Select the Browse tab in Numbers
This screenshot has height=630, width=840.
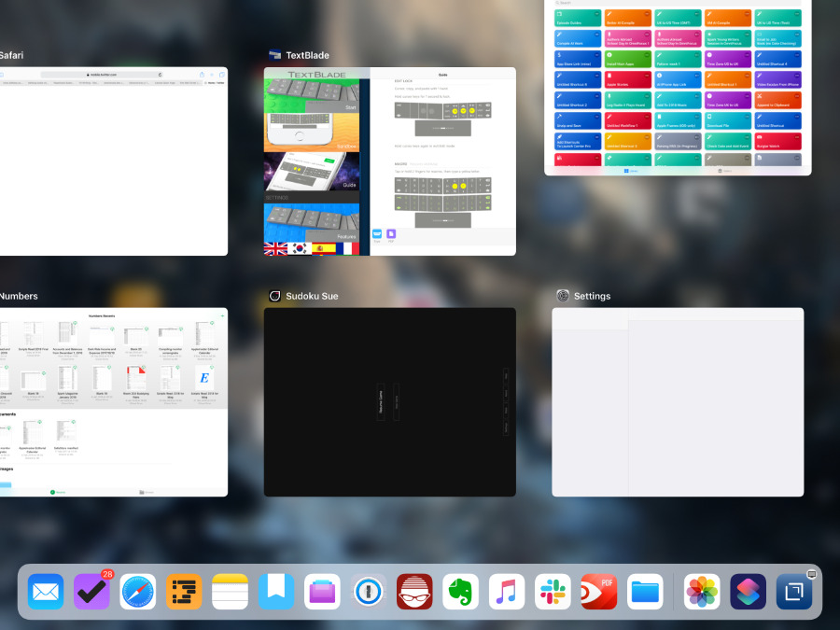click(x=147, y=492)
